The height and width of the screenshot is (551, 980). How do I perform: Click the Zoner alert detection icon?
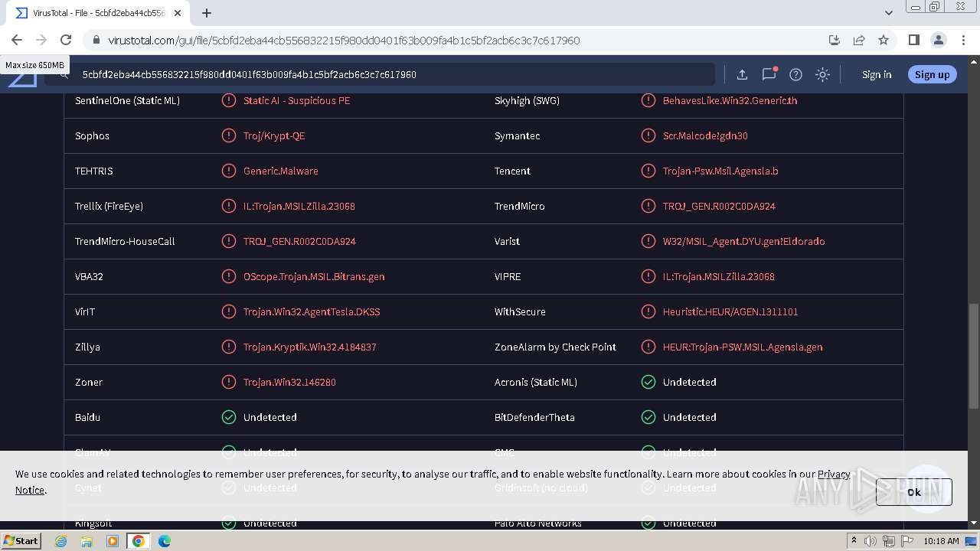coord(228,382)
